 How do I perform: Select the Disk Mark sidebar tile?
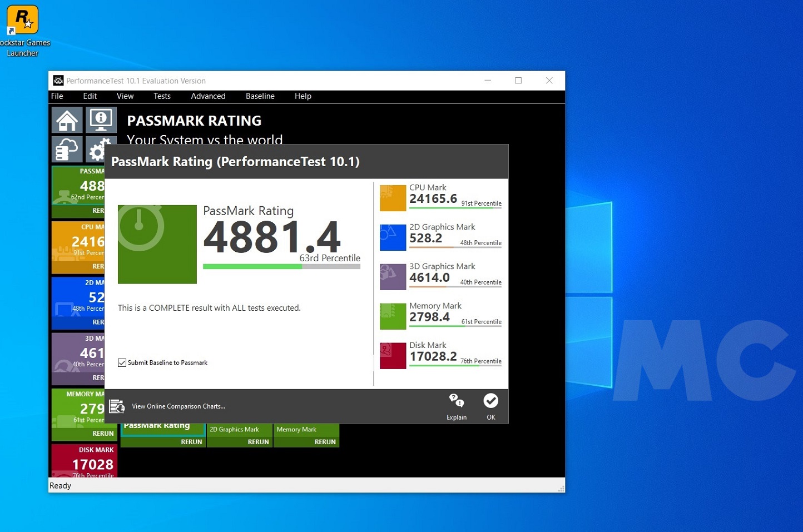click(x=85, y=460)
